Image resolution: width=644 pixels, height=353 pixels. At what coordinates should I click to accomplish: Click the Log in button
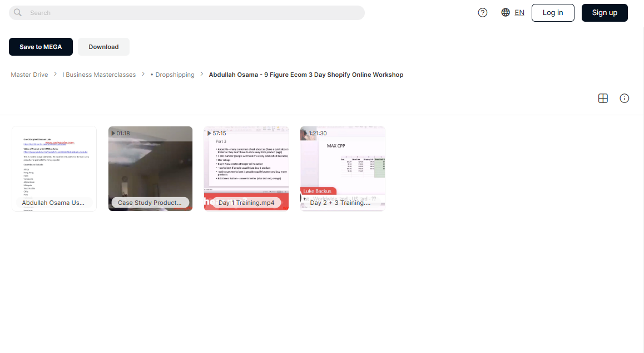553,13
